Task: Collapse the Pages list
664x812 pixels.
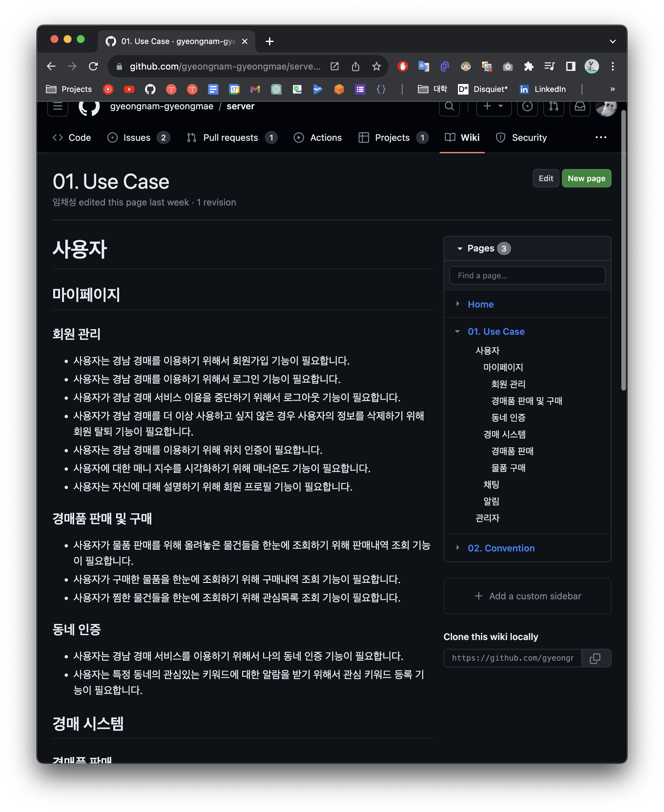Action: [460, 248]
